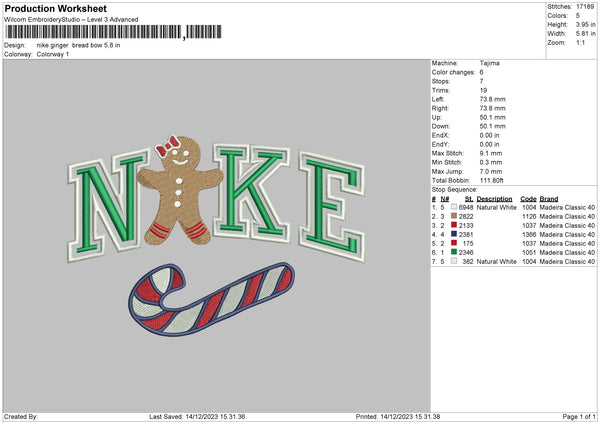Image resolution: width=600 pixels, height=424 pixels.
Task: Click the Height value 3.95 in
Action: coord(585,24)
